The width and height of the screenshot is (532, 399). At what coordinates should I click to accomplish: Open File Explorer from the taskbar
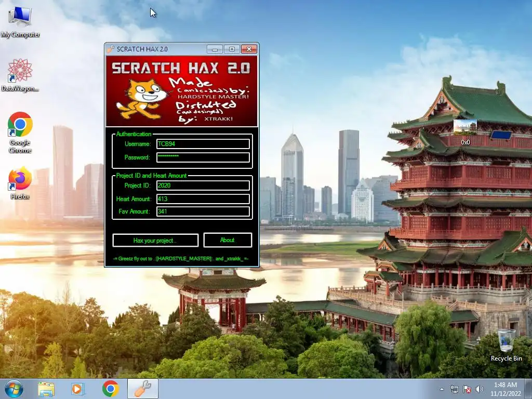[x=46, y=389]
